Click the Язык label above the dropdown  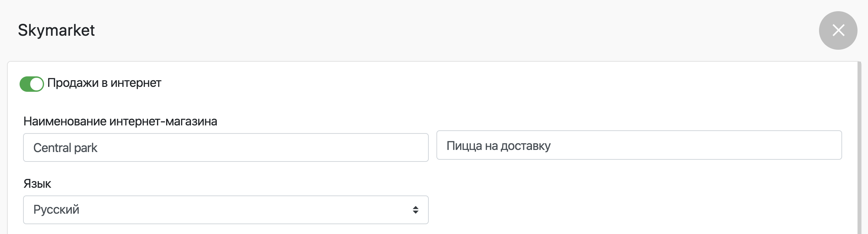[x=37, y=184]
